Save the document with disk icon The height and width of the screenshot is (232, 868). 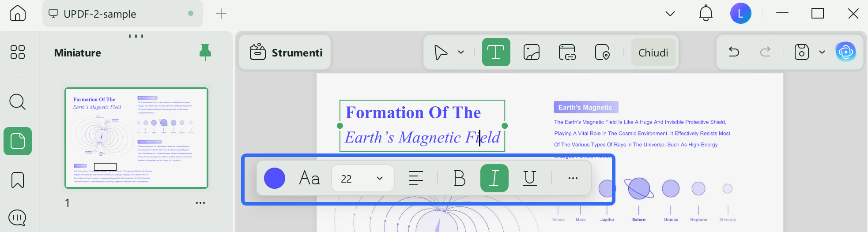[801, 52]
